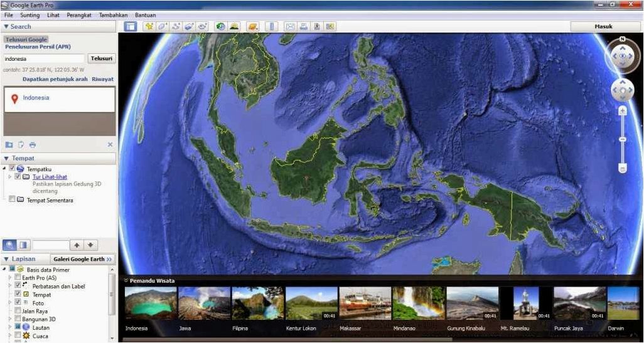Open the planet switcher (Earth/Sky/Mars)
Screen dimensions: 644x343
coord(252,27)
